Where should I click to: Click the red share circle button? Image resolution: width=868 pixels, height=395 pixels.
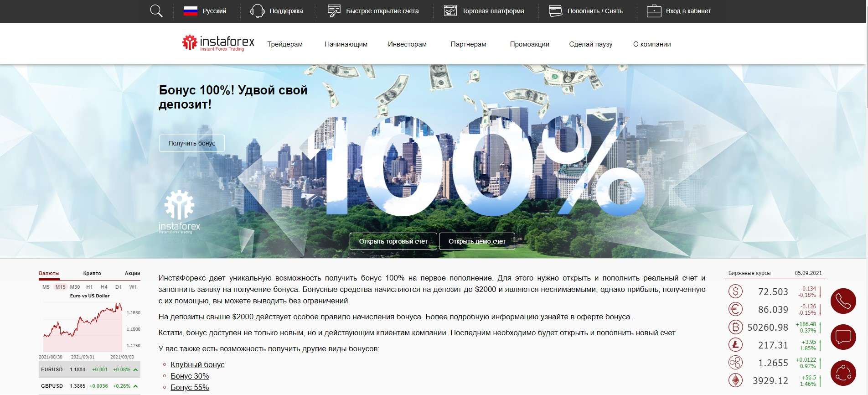[x=843, y=373]
